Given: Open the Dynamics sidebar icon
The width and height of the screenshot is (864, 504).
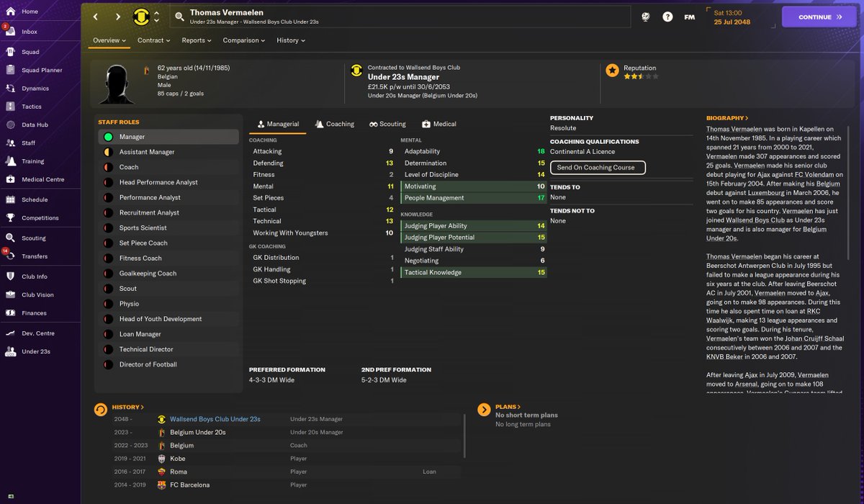Looking at the screenshot, I should pos(10,88).
